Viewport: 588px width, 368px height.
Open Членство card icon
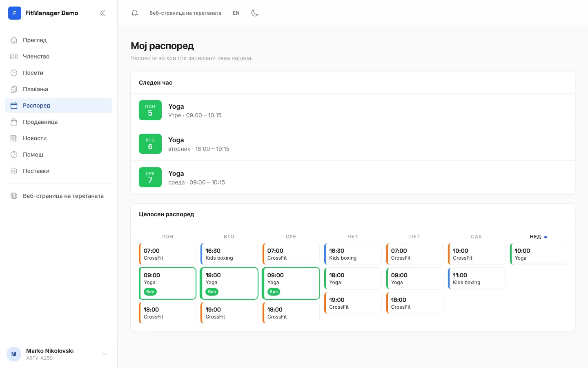(14, 56)
